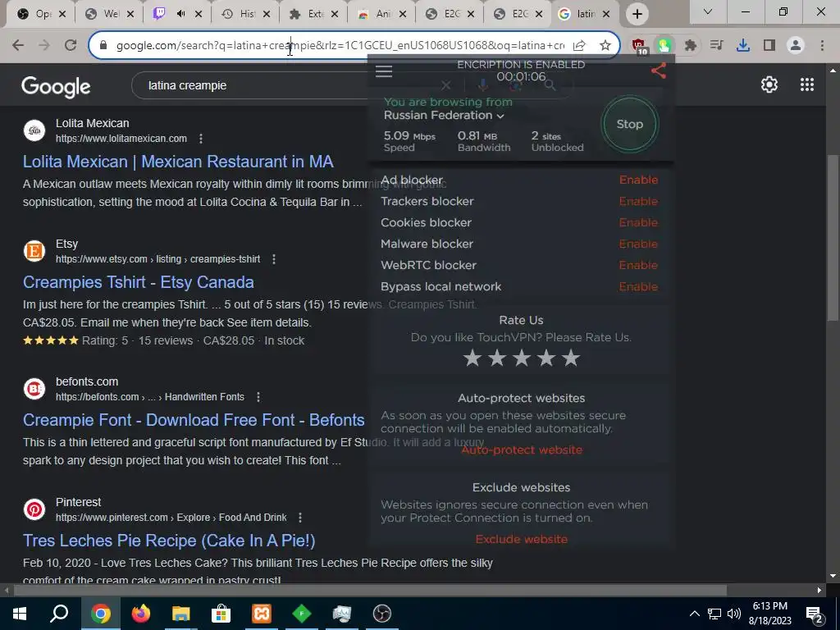Open the Chrome three-dot menu

(x=822, y=46)
